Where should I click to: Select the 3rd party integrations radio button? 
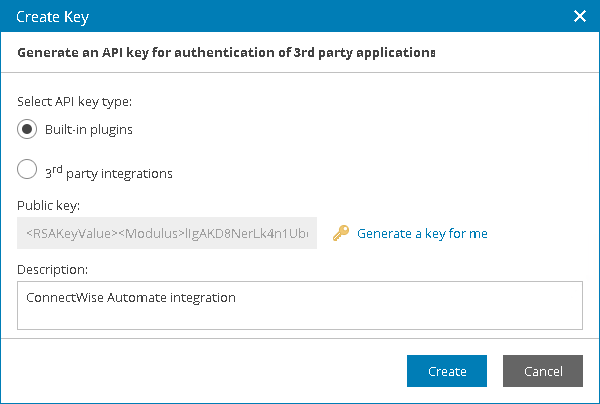[x=29, y=171]
